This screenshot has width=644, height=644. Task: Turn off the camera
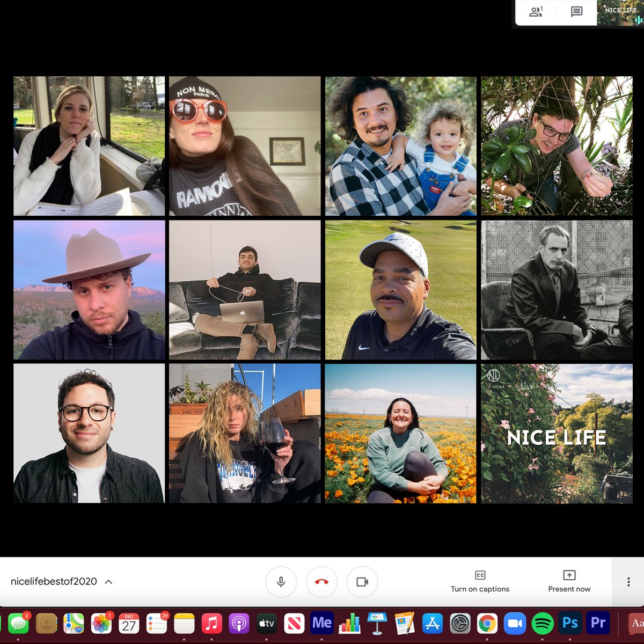(x=362, y=582)
